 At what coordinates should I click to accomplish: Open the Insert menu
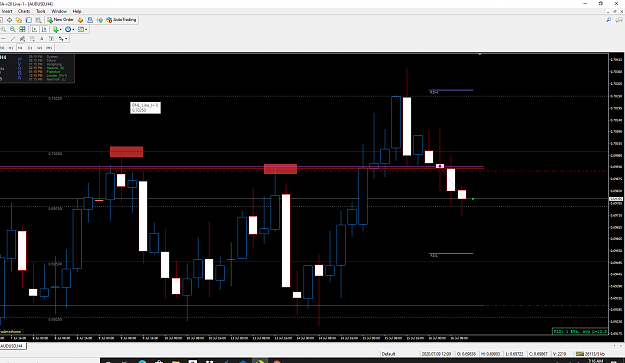[x=7, y=11]
